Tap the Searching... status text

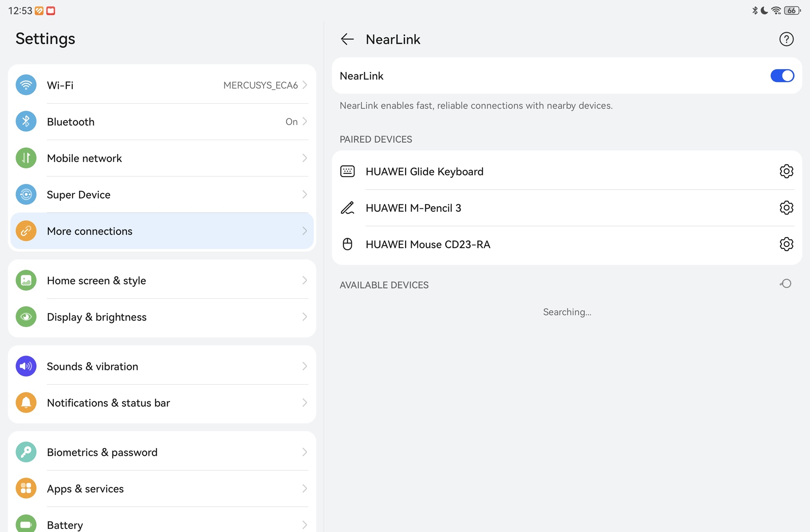tap(567, 312)
